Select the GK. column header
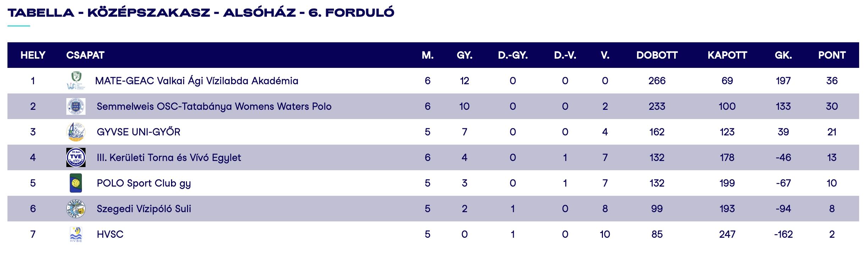Image resolution: width=868 pixels, height=258 pixels. (783, 55)
